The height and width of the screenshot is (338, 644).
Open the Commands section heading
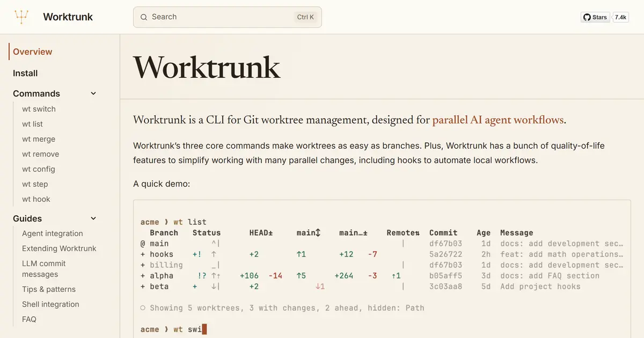click(36, 93)
